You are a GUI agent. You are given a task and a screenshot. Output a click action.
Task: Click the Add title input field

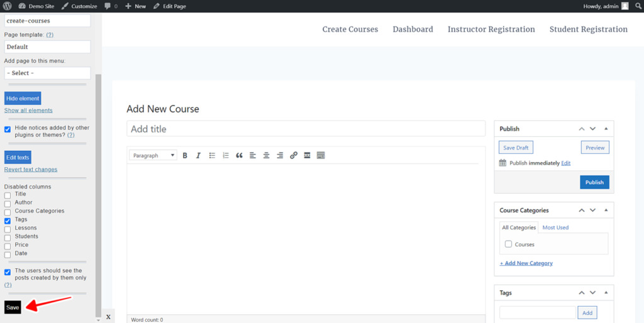point(306,129)
